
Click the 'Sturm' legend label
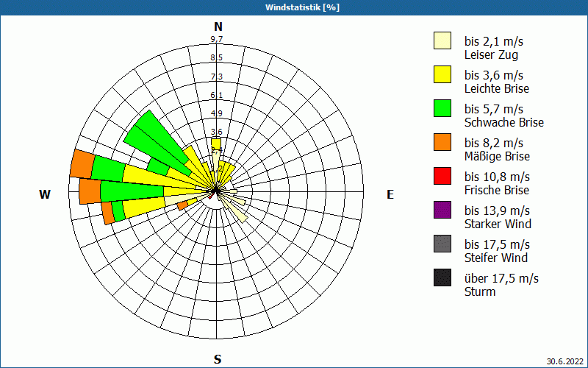(480, 291)
